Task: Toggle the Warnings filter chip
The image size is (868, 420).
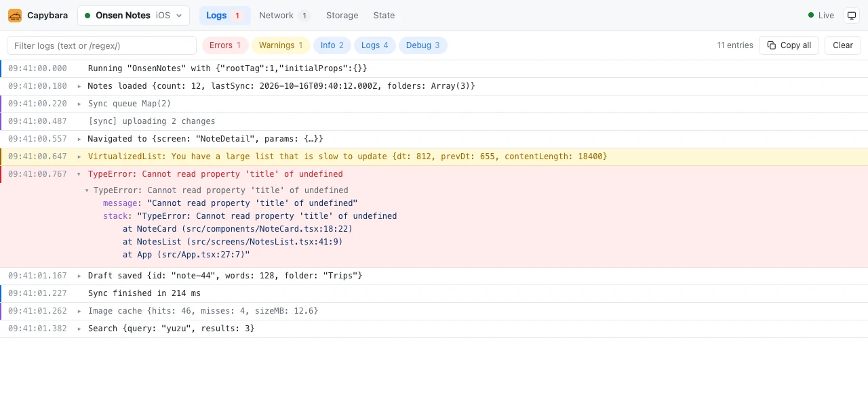Action: pos(281,45)
